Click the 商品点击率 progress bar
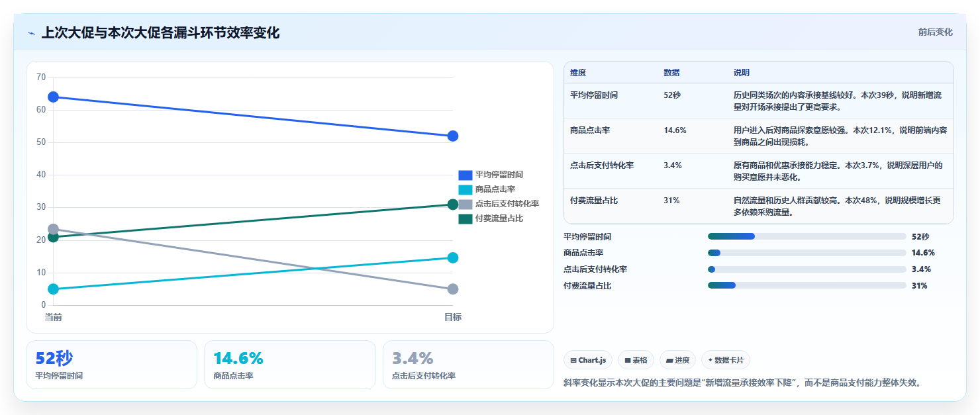Image resolution: width=980 pixels, height=415 pixels. [807, 253]
